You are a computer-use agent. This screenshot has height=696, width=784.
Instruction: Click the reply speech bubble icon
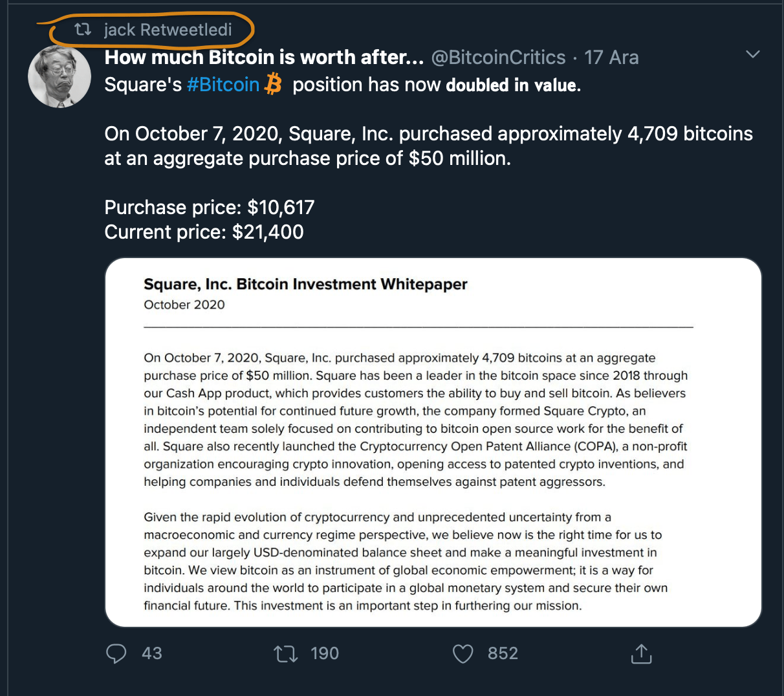coord(116,653)
